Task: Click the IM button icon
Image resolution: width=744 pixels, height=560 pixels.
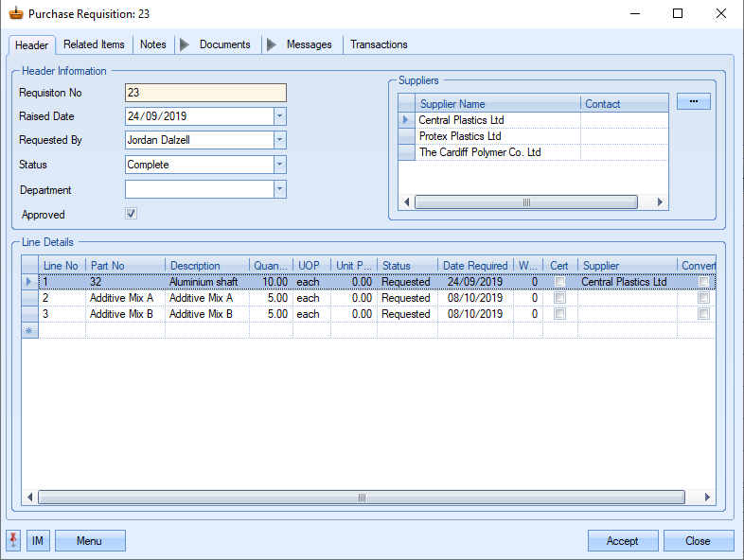Action: 38,540
